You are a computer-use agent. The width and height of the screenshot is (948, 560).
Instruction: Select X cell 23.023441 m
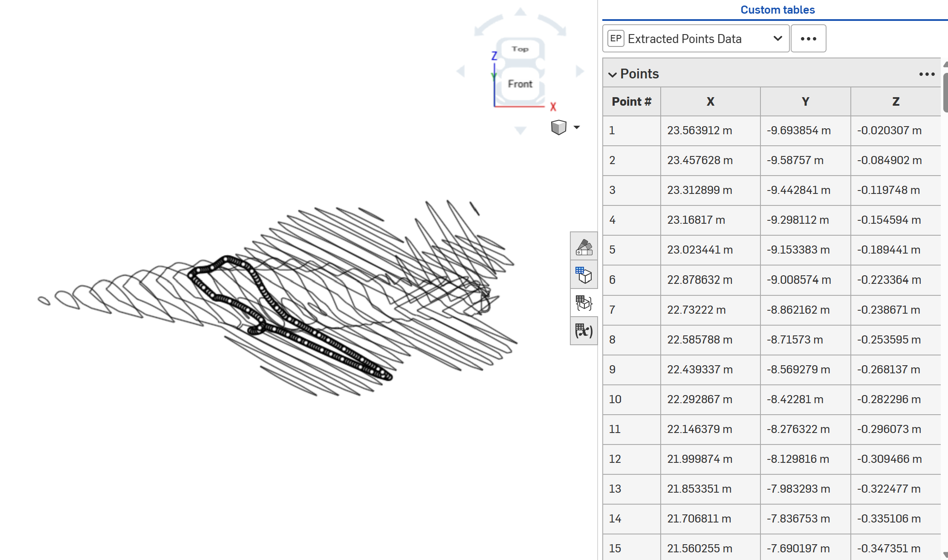[x=711, y=250]
